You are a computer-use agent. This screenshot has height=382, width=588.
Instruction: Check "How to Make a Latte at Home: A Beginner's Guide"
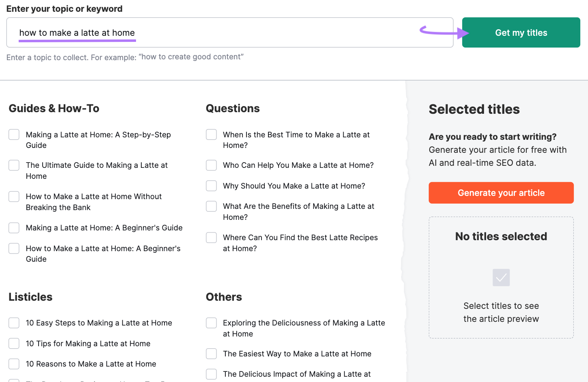(13, 248)
